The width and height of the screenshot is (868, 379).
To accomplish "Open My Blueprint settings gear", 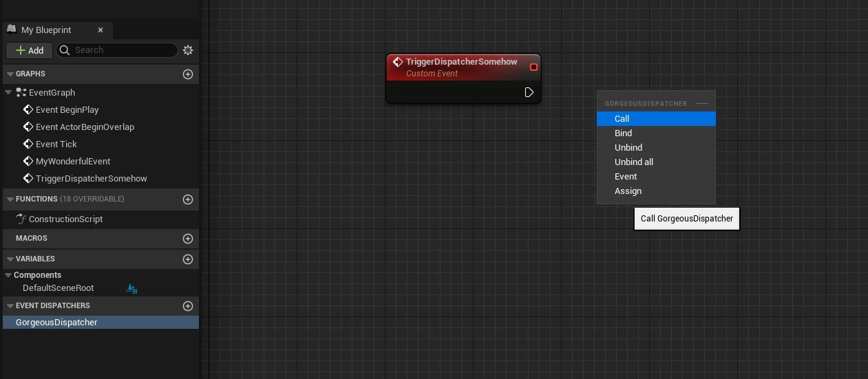I will coord(188,50).
